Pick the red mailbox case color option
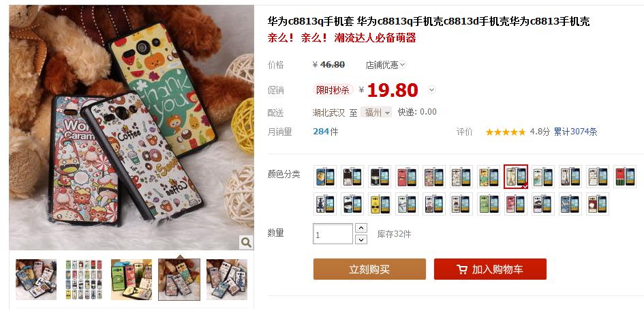 click(406, 176)
